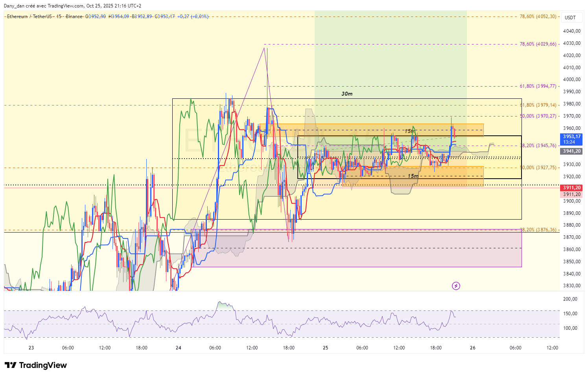Viewport: 588px width, 377px height.
Task: Click the low value B3952,89
Action: click(x=142, y=17)
